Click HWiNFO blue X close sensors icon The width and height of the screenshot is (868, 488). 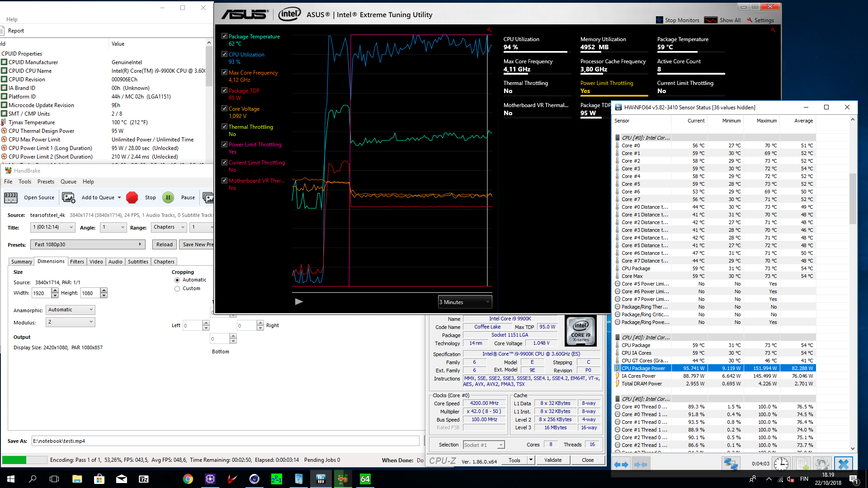(844, 464)
